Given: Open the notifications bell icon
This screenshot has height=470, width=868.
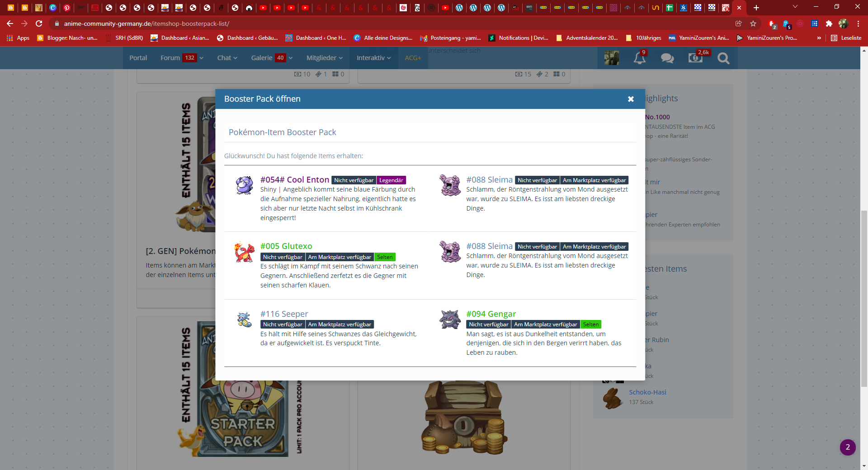Looking at the screenshot, I should click(x=639, y=58).
